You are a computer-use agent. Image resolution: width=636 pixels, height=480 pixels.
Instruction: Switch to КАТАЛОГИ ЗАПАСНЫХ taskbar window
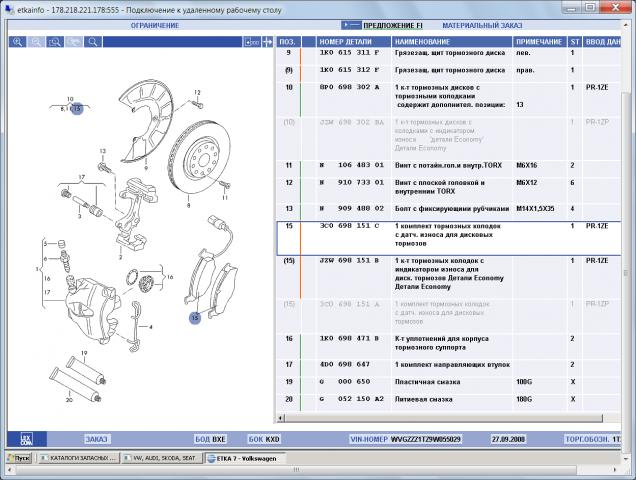tap(78, 458)
